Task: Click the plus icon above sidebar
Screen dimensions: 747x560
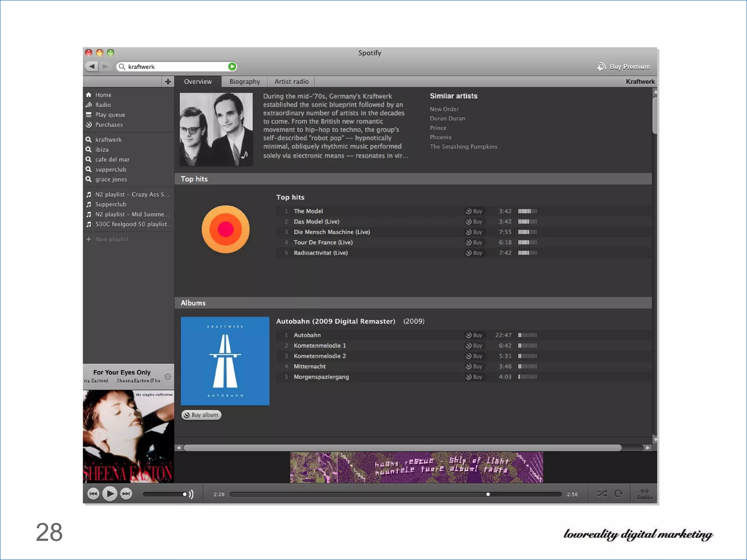Action: click(168, 82)
